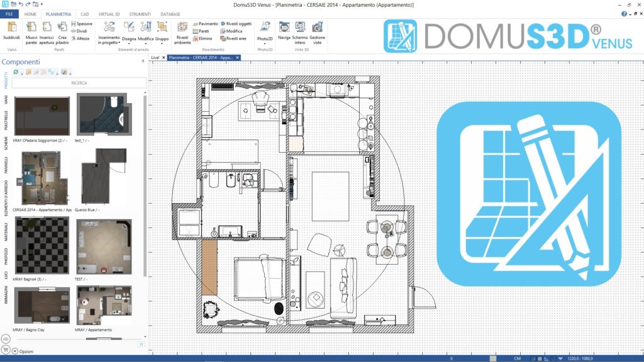Click Modifica in the Rivestimento group

pos(231,31)
